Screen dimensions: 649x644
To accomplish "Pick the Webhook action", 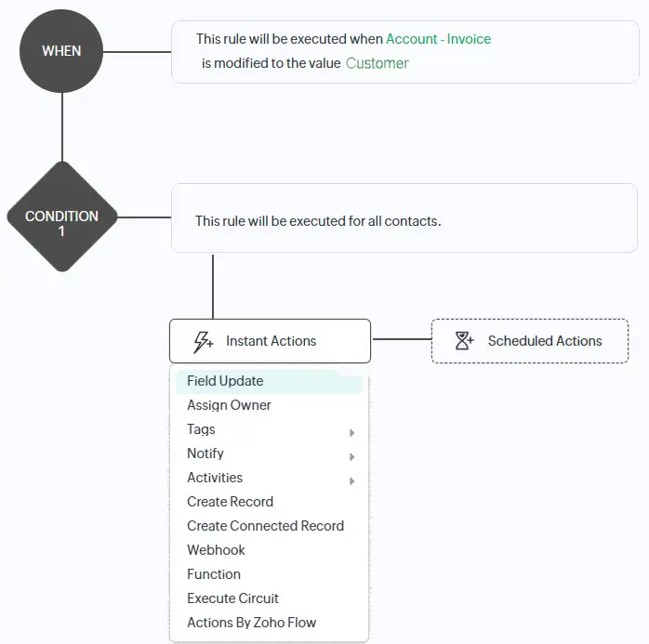I will coord(216,550).
